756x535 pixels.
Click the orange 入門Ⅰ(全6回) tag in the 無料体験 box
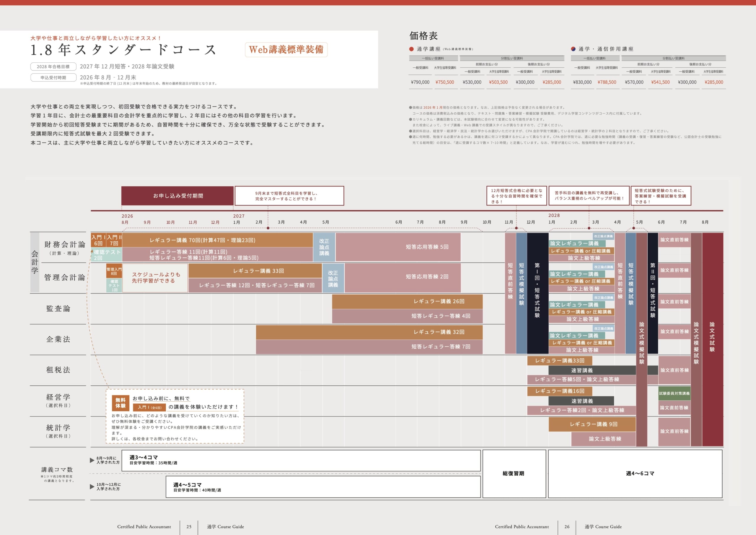[149, 407]
